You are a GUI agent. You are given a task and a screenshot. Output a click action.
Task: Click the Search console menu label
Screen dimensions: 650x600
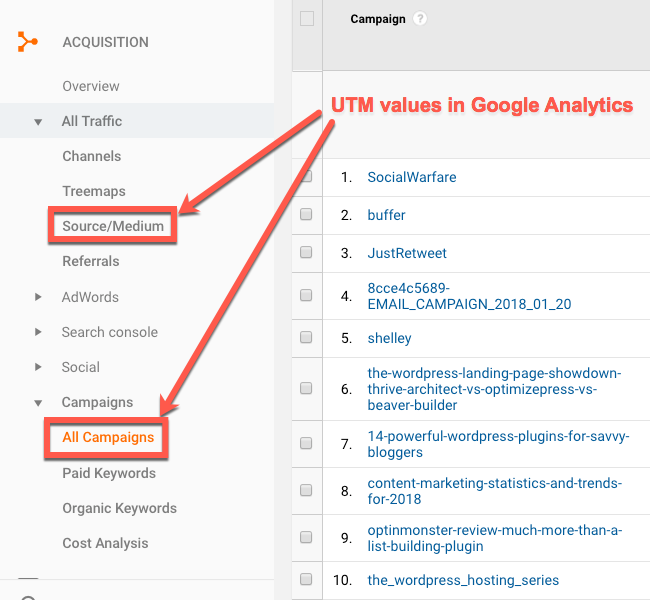coord(109,332)
